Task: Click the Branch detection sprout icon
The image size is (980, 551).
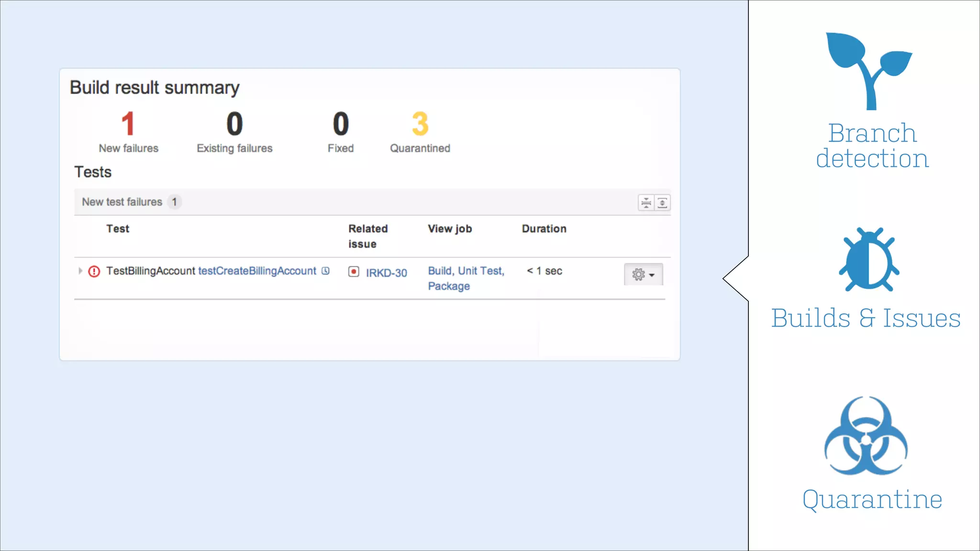Action: click(869, 71)
